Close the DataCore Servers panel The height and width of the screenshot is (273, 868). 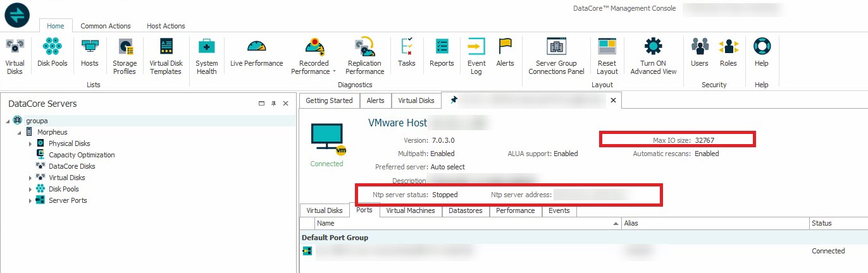(x=285, y=104)
